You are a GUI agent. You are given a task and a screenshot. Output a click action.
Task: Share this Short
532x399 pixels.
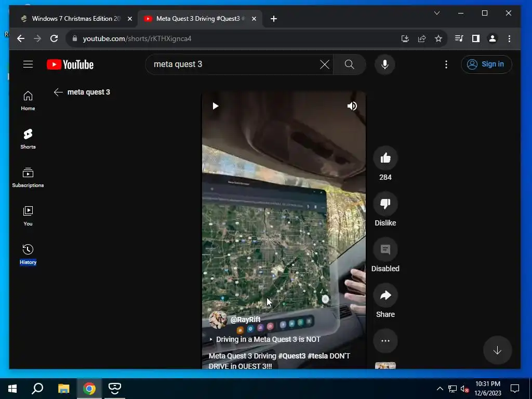pos(385,295)
